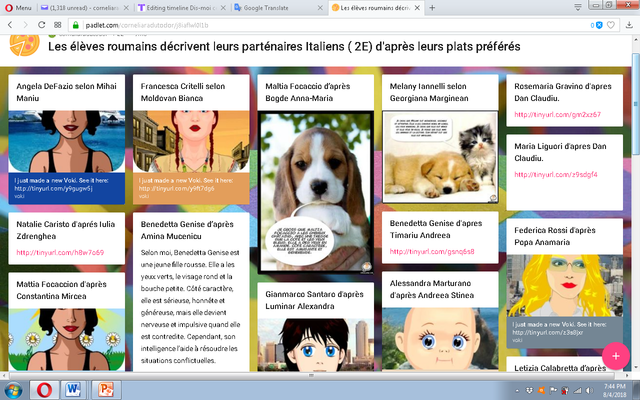Screen dimensions: 640x400
Task: Select the Melany Iannelli selon Georgiana Marginean title
Action: point(429,92)
